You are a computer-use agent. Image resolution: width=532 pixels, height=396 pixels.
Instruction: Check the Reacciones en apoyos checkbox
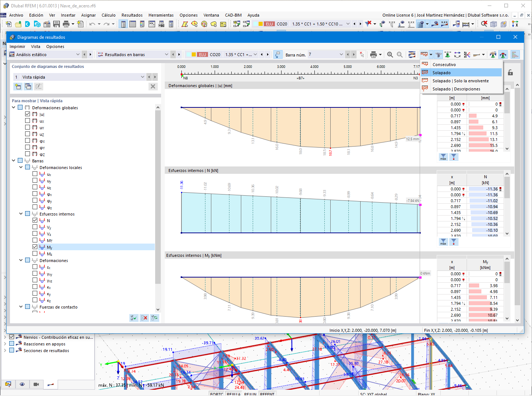(12, 344)
